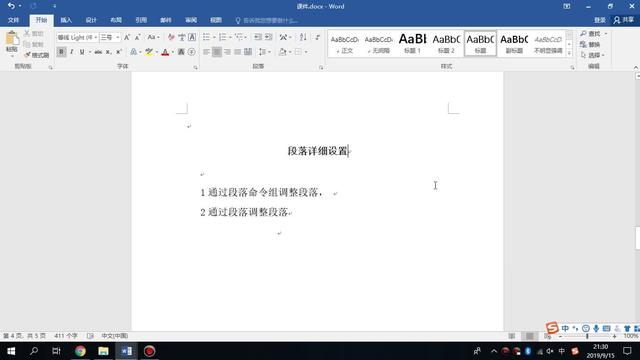Click the heading text 段落详细设置
This screenshot has width=640, height=360.
318,151
